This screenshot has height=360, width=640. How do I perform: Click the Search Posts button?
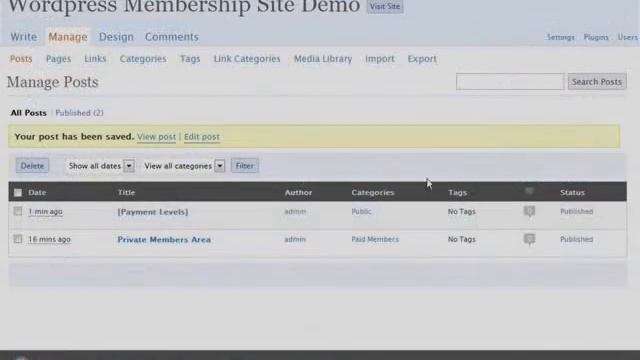point(597,82)
